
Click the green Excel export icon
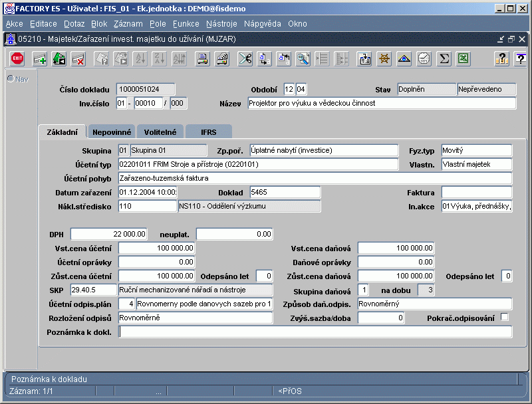pos(463,58)
